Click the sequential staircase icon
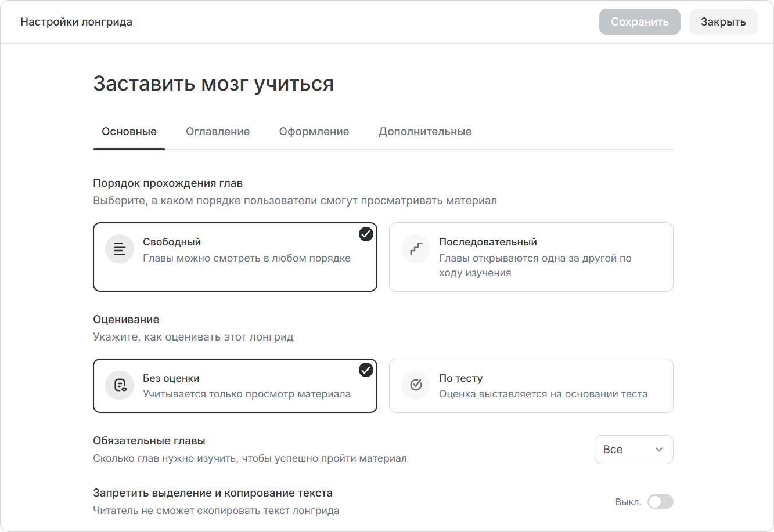This screenshot has width=774, height=532. click(416, 249)
